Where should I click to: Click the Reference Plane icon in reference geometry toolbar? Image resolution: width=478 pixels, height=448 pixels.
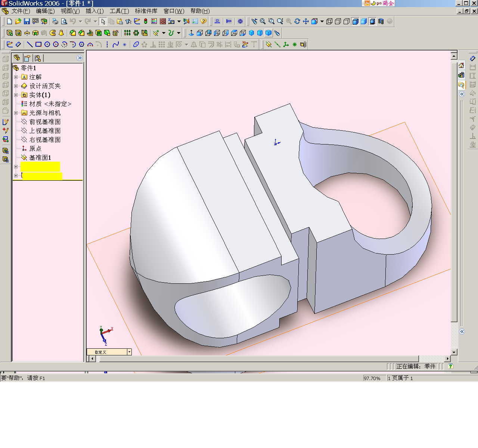[269, 44]
